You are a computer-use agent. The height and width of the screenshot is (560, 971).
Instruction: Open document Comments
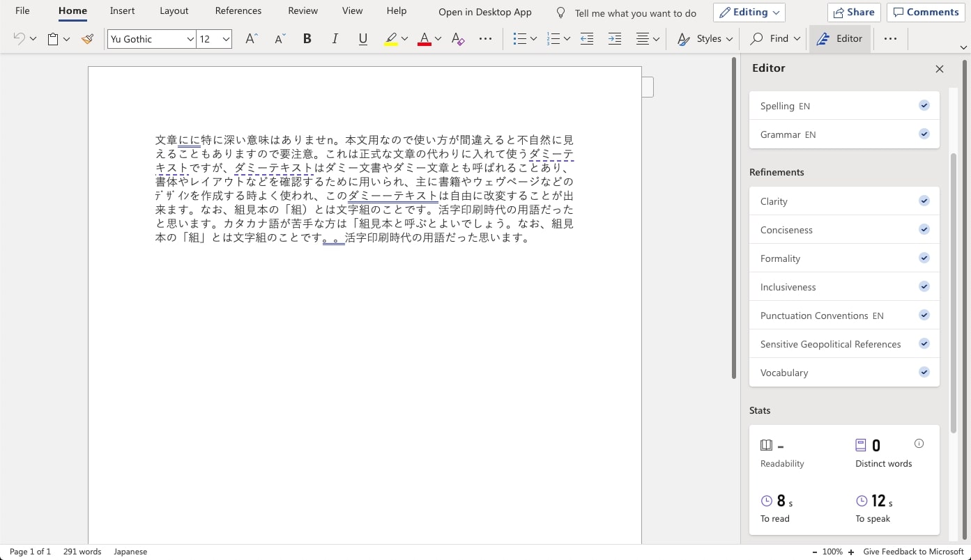(926, 12)
